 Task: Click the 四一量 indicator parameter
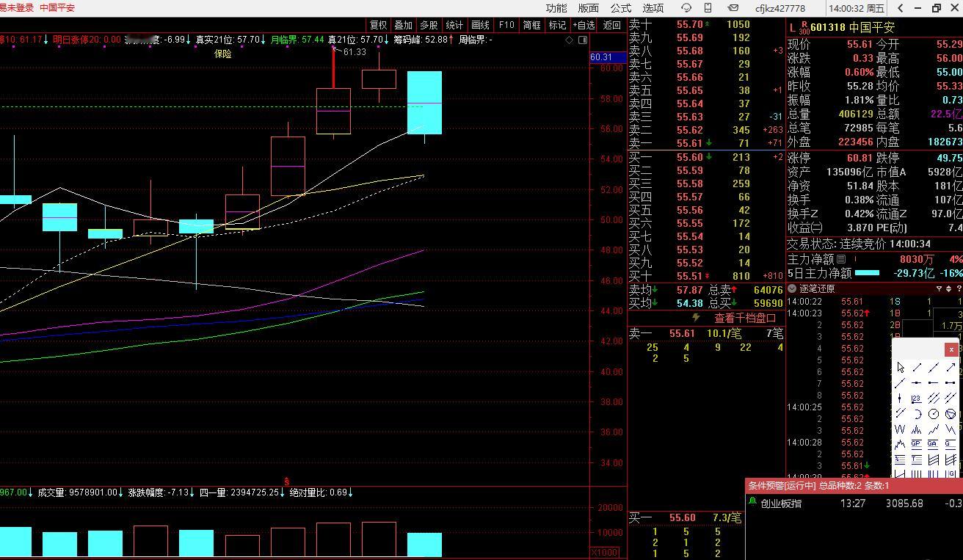[239, 492]
